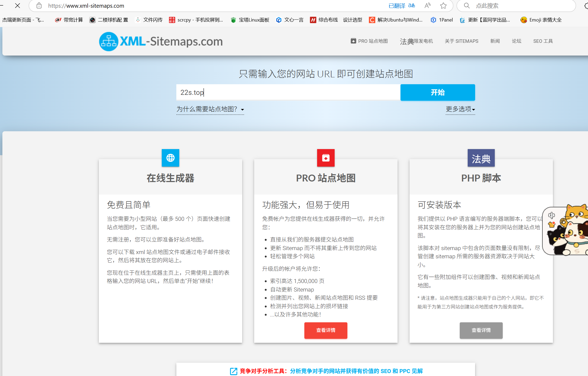Click red 查看详情 button under PRO 站点地图
The width and height of the screenshot is (588, 376).
[326, 330]
